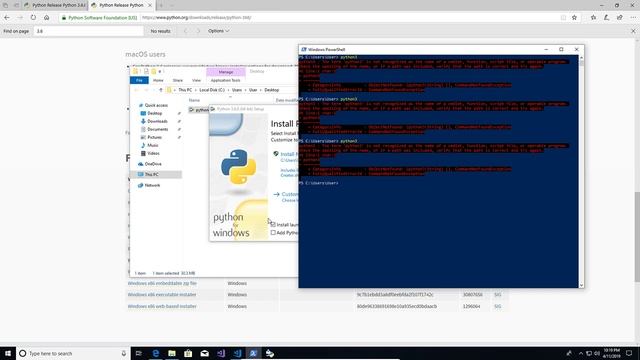Open File Explorer from the taskbar

[x=172, y=353]
